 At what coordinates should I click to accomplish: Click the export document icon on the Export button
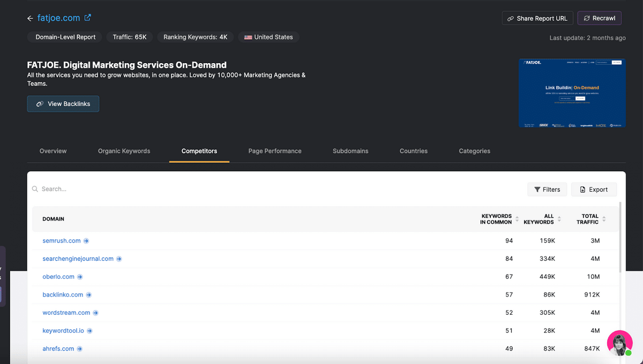pyautogui.click(x=583, y=189)
